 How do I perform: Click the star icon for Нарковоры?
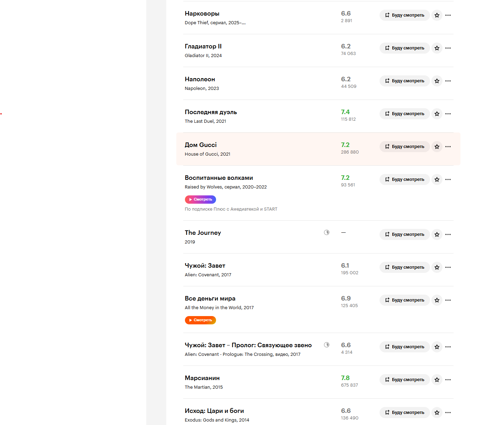pyautogui.click(x=437, y=15)
